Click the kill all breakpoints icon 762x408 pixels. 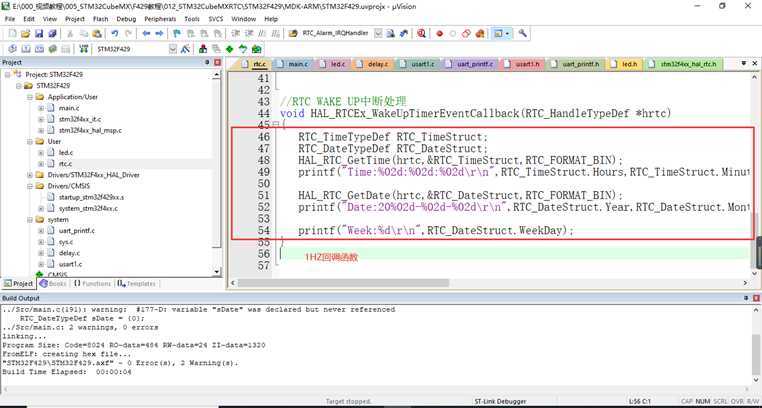point(480,34)
